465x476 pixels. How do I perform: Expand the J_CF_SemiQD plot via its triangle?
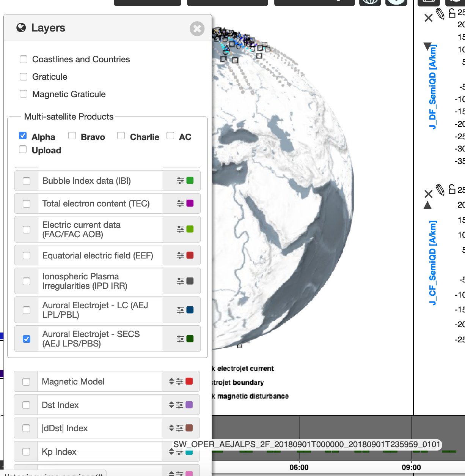coord(428,205)
